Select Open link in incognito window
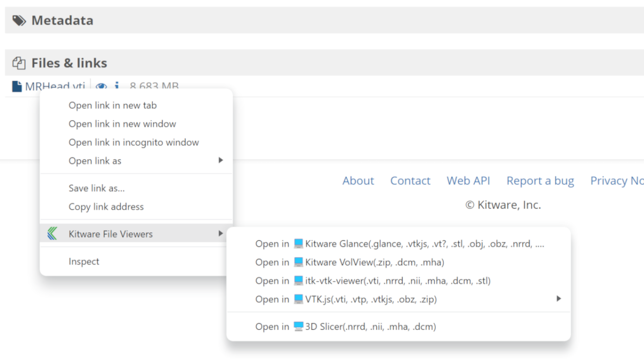Image resolution: width=644 pixels, height=362 pixels. coord(134,142)
